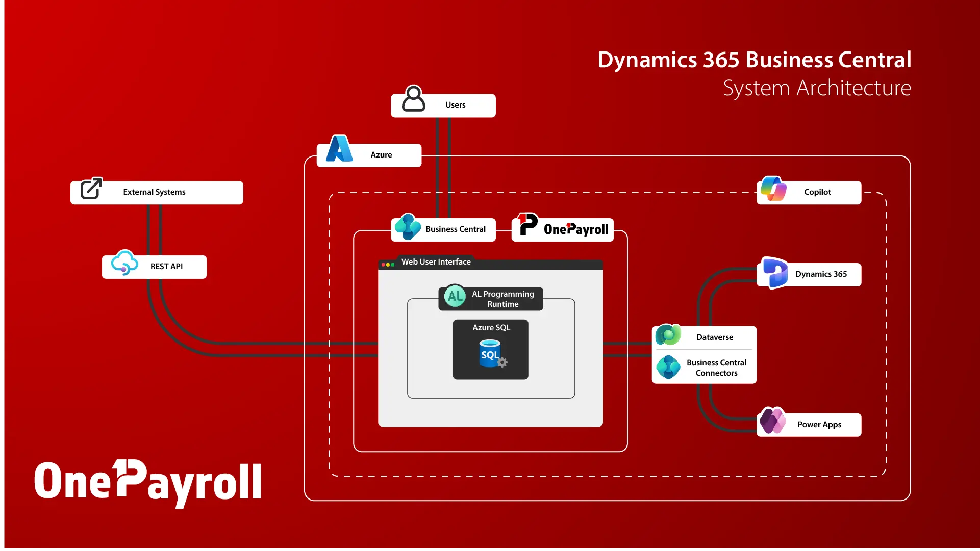
Task: Click the green traffic light dot
Action: point(393,265)
